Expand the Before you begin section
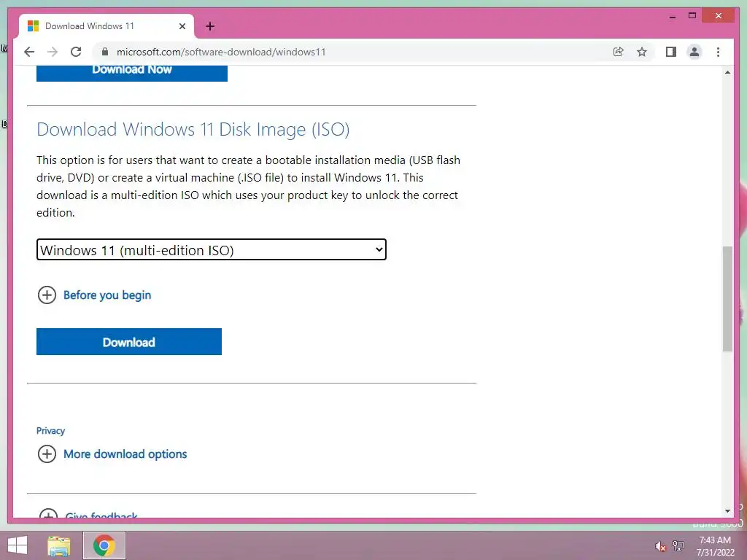The height and width of the screenshot is (560, 747). (94, 295)
